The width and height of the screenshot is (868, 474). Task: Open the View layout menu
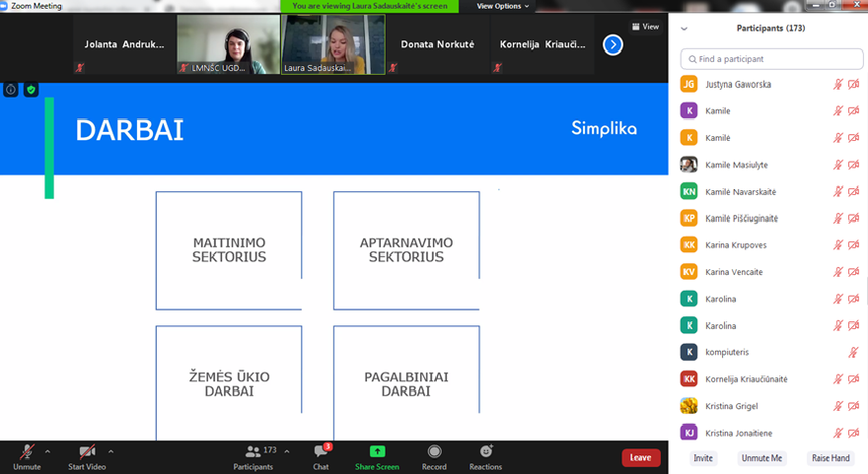[x=645, y=27]
